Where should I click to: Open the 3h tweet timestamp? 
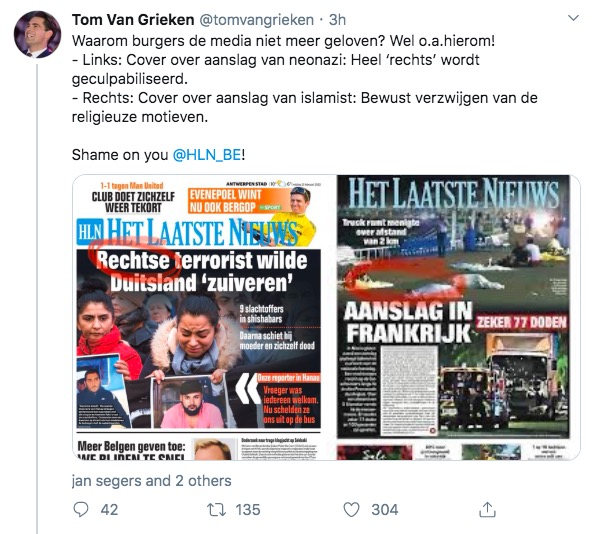(337, 20)
